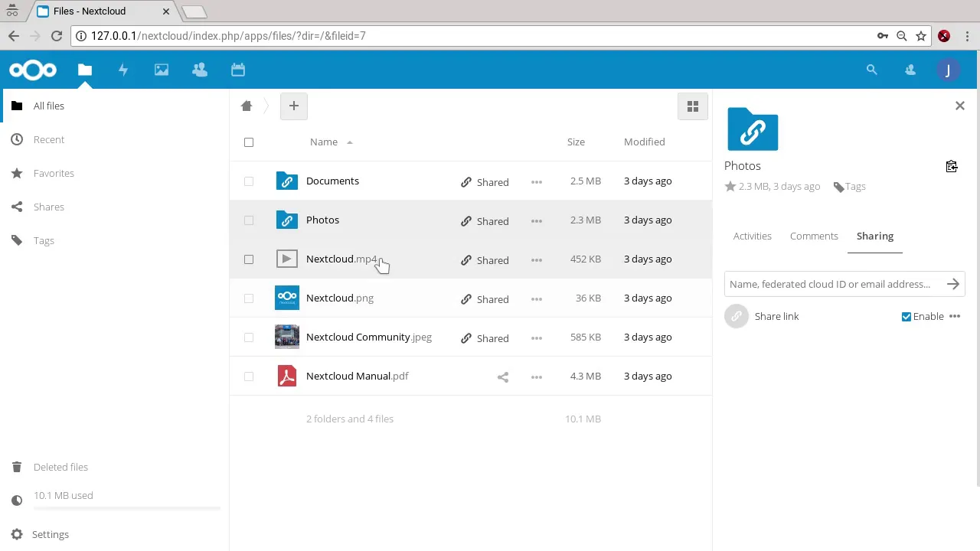
Task: Open Shared status for Nextcloud.png
Action: coord(485,299)
